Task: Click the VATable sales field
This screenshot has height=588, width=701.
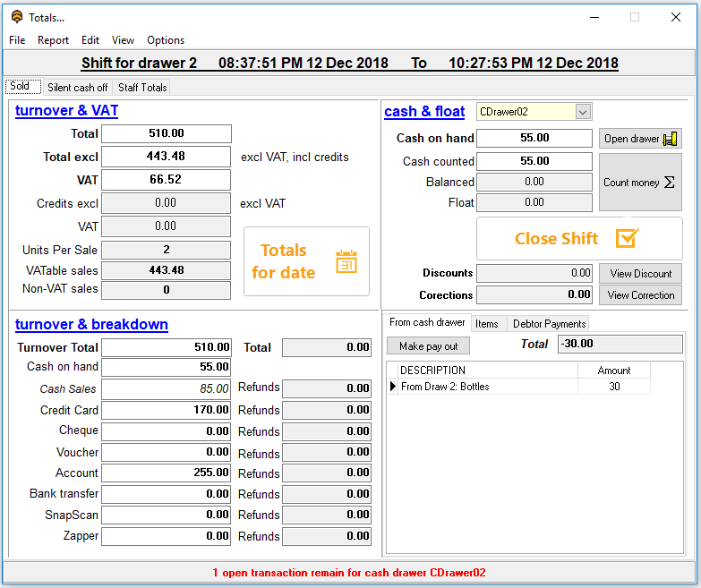Action: point(166,270)
